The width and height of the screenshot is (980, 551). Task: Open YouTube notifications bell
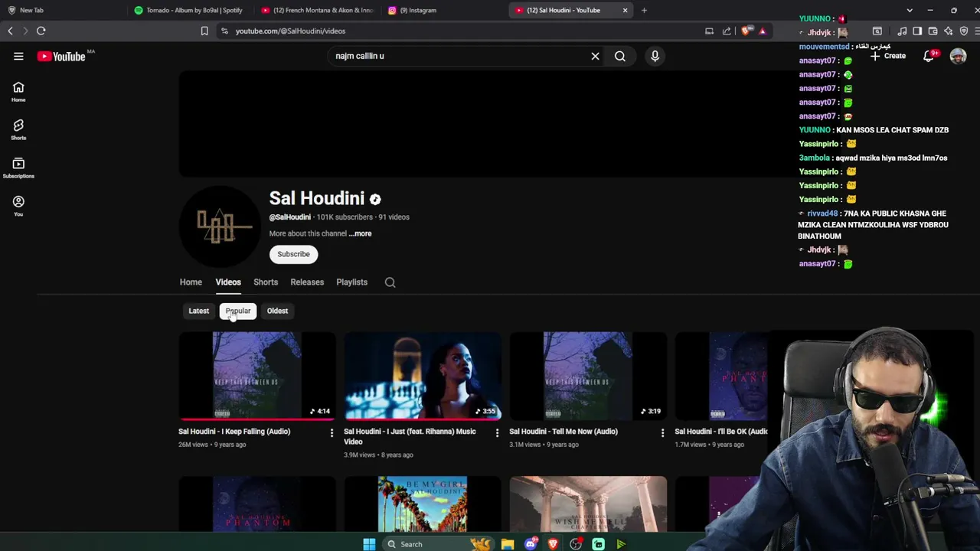(x=929, y=56)
